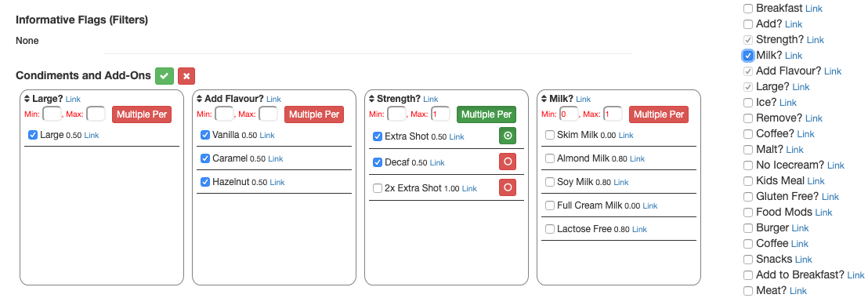868x298 pixels.
Task: Tick the 2x Extra Shot checkbox
Action: (x=378, y=188)
